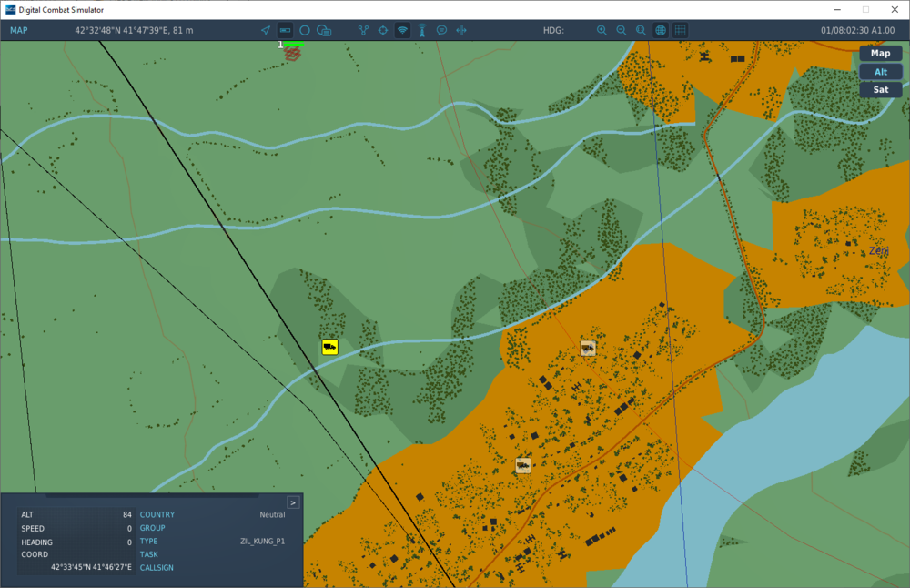
Task: Switch to Map view mode
Action: tap(880, 54)
